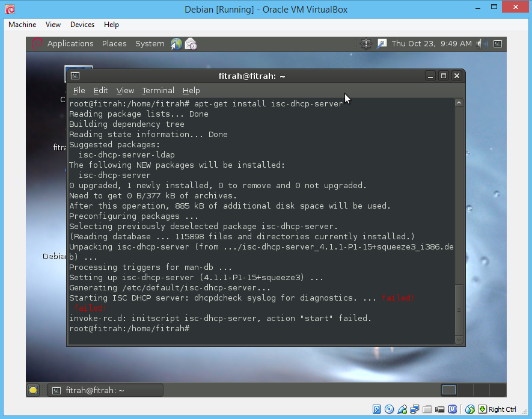Open the VirtualBox View menu
Viewport: 532px width, 419px height.
[53, 25]
